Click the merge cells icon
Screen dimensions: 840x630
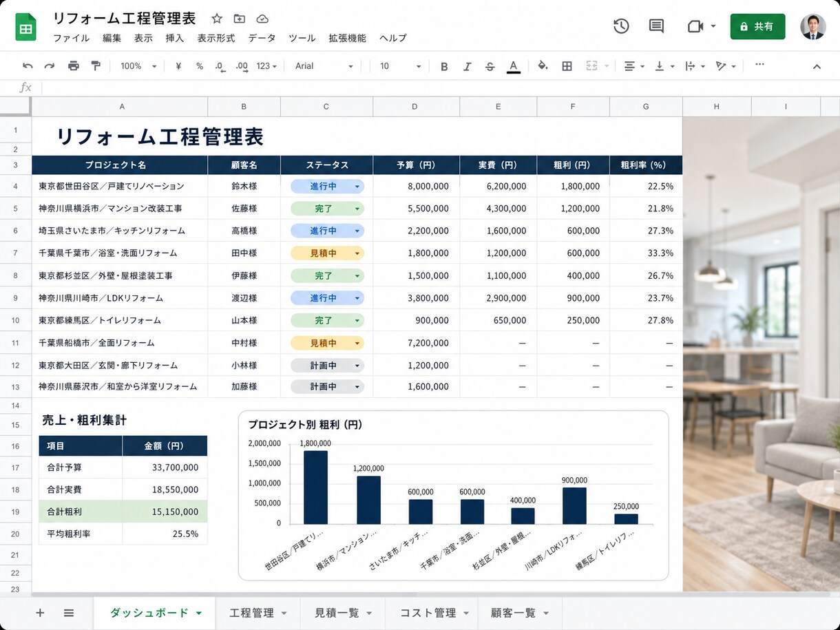(591, 66)
